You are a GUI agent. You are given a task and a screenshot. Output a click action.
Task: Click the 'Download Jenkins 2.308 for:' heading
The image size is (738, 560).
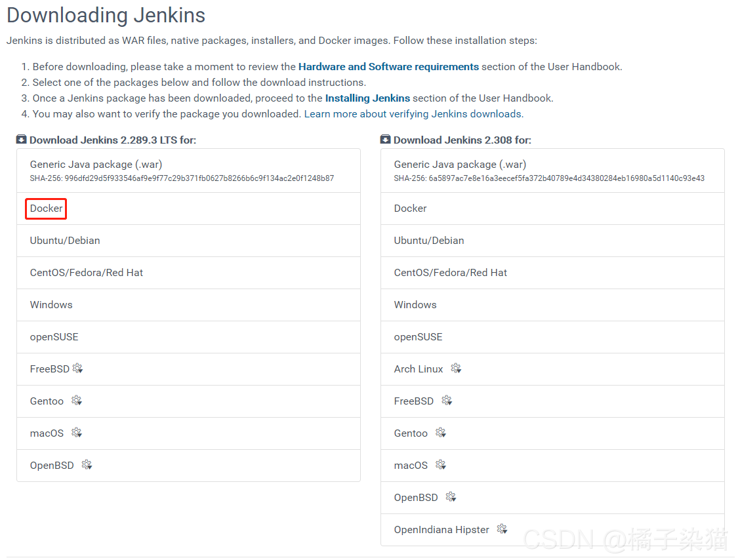point(462,140)
